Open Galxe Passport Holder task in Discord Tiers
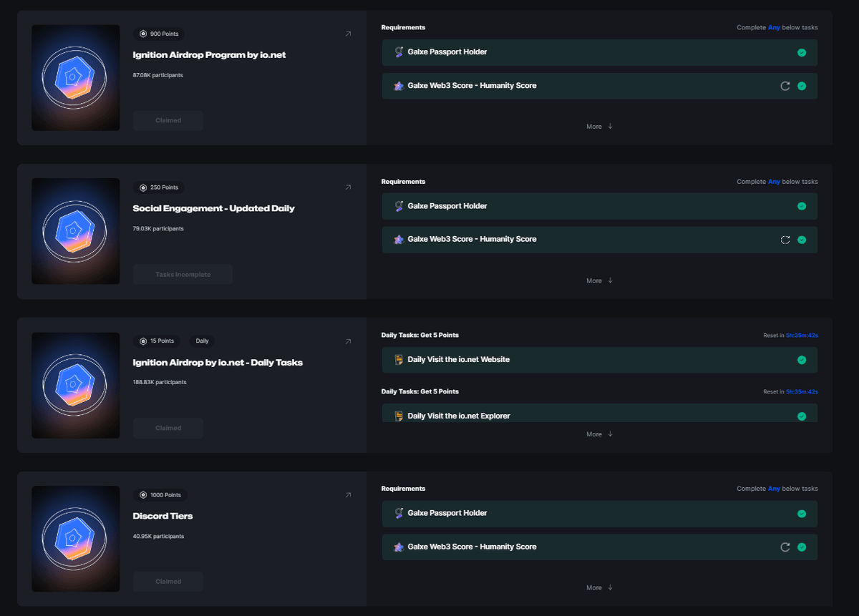 pos(600,514)
